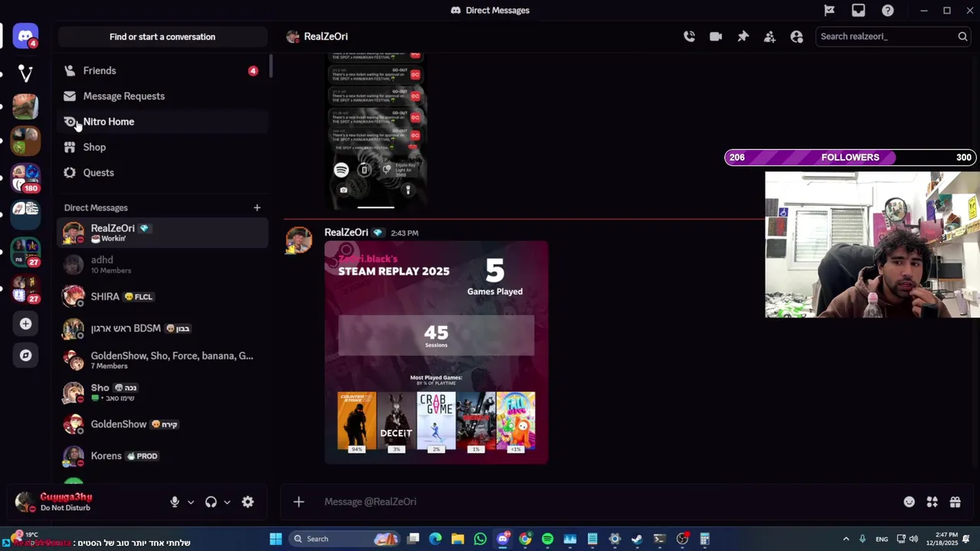The image size is (980, 551).
Task: Click the Direct Messages section header
Action: [x=96, y=207]
